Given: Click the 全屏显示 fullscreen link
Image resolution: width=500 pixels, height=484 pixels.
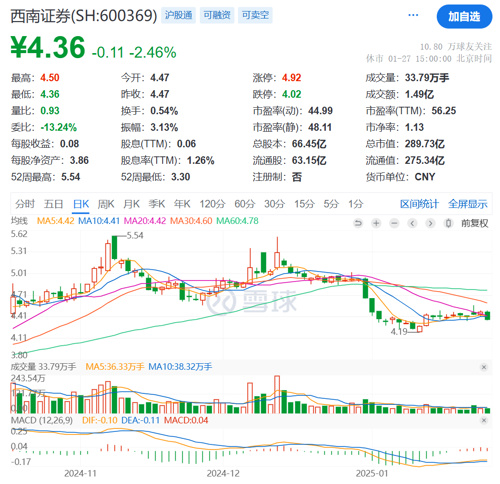Looking at the screenshot, I should (468, 204).
